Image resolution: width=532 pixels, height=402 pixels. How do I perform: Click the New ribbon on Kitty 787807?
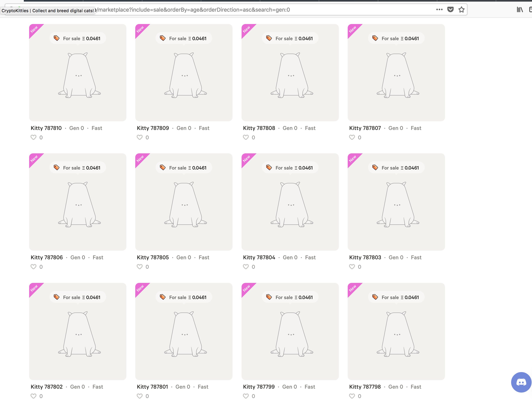[353, 29]
